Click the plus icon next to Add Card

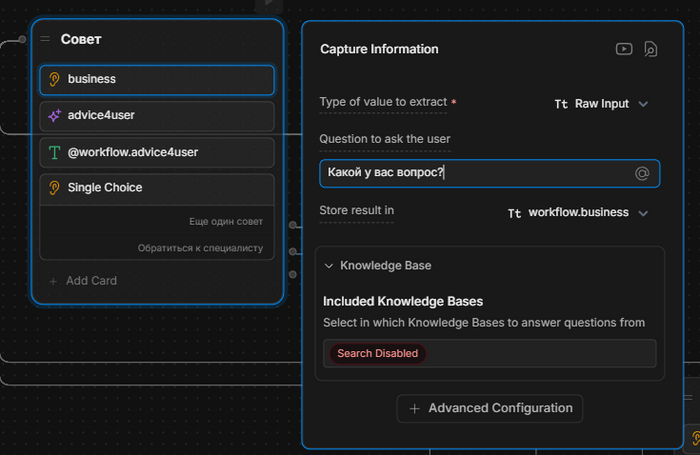[54, 281]
